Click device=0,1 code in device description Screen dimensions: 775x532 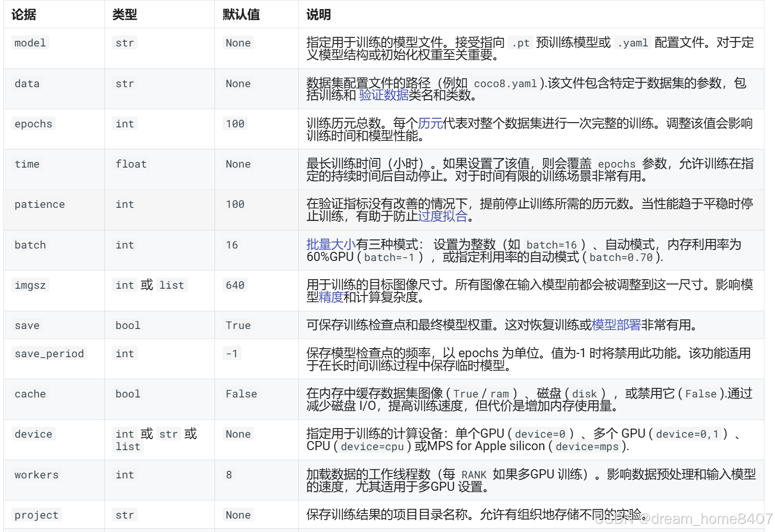click(687, 434)
